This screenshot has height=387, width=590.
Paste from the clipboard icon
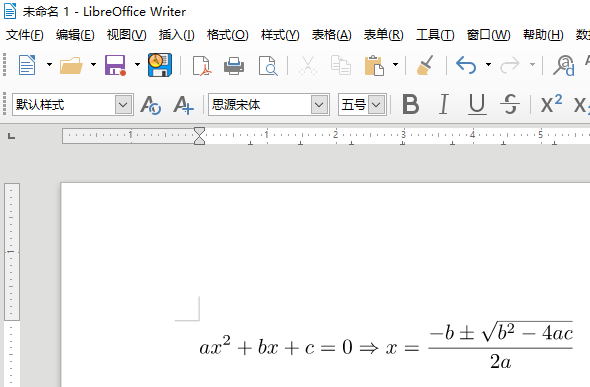click(374, 65)
